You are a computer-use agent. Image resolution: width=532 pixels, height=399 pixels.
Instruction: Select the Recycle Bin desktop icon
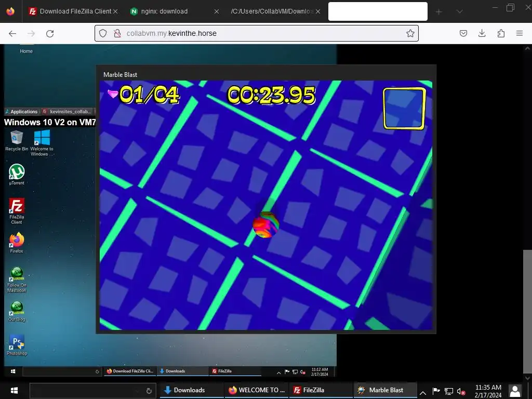(x=16, y=141)
